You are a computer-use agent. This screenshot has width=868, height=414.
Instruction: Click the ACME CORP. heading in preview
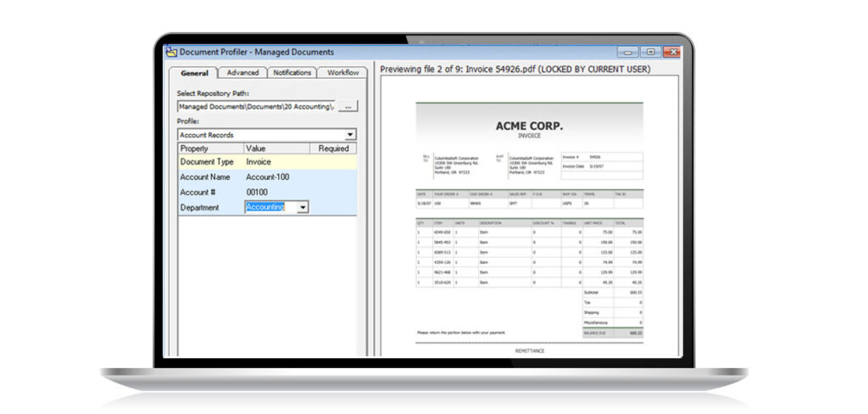[529, 126]
